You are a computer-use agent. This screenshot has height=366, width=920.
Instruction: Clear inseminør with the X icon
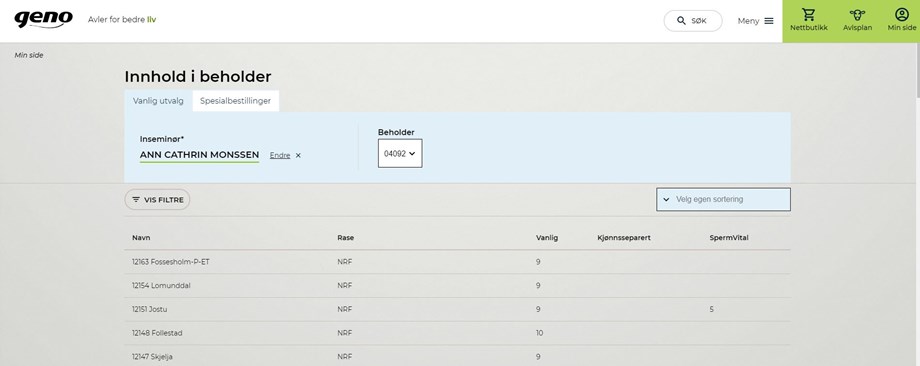coord(298,155)
